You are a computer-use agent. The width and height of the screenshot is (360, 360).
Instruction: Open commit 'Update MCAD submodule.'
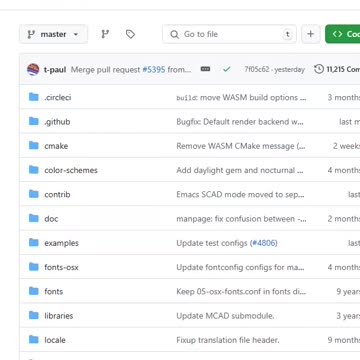(x=225, y=316)
